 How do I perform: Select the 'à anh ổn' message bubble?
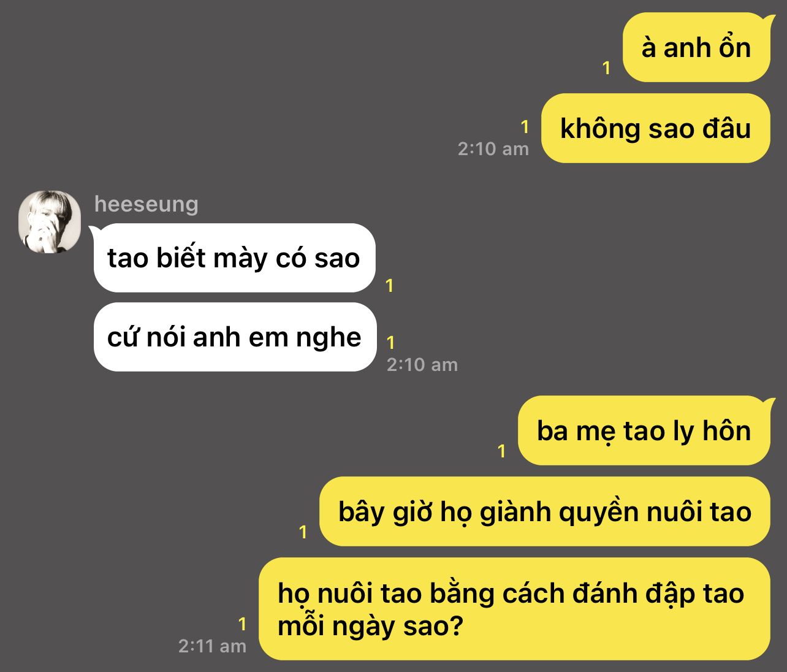(x=696, y=47)
